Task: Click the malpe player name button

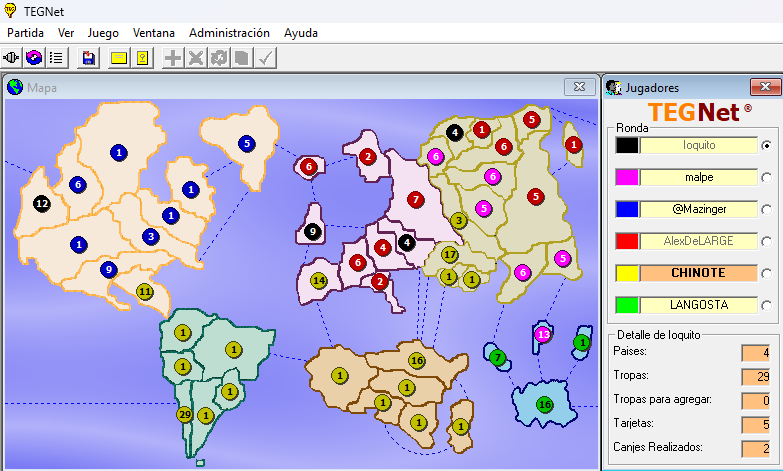Action: (x=699, y=177)
